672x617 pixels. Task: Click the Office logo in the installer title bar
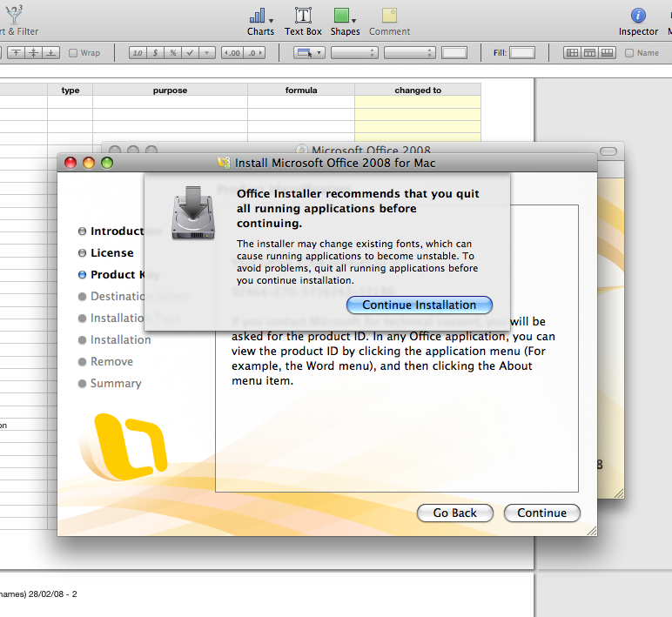pos(224,163)
